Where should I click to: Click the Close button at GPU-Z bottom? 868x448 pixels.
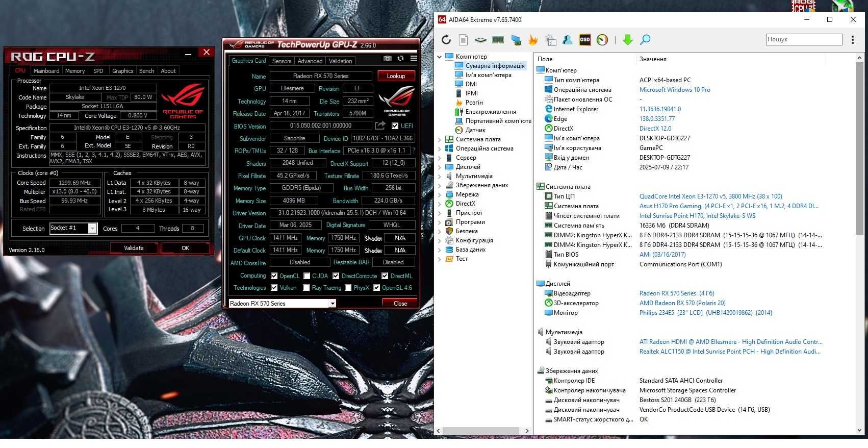(x=400, y=303)
